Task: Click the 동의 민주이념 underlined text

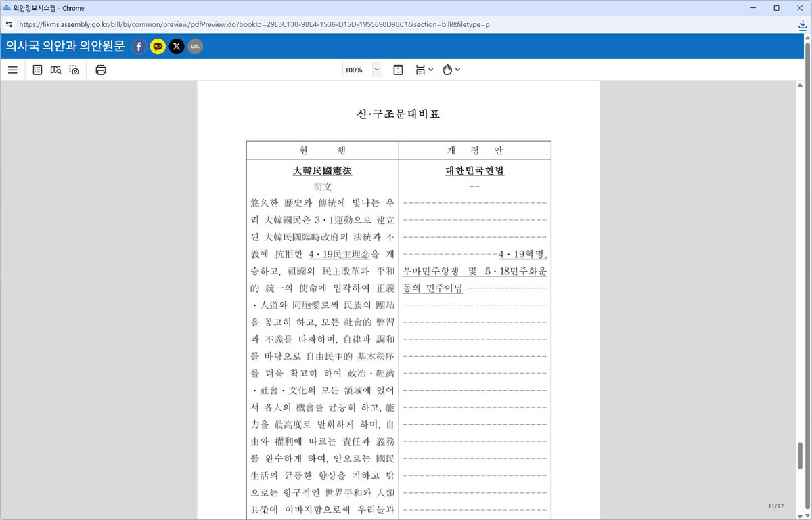Action: (432, 288)
